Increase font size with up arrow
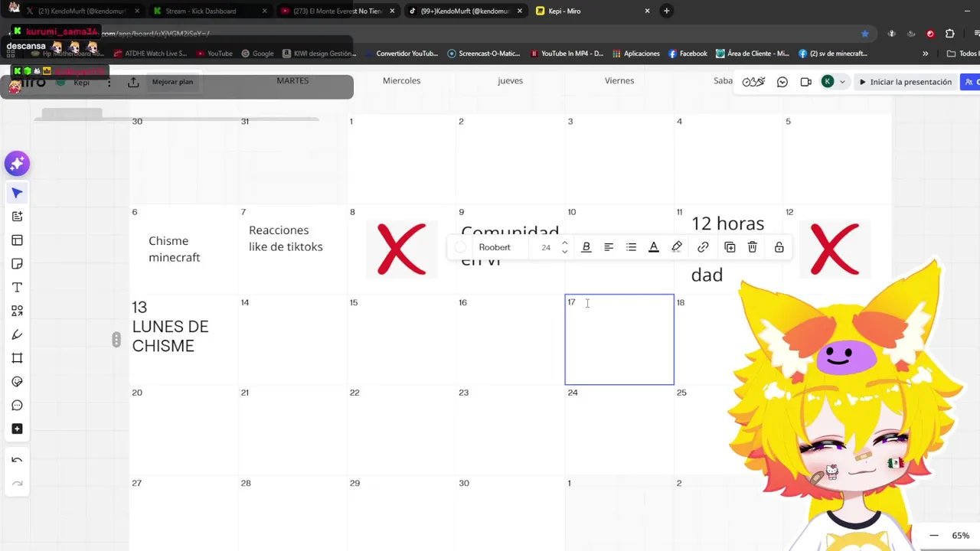980x551 pixels. [x=565, y=243]
